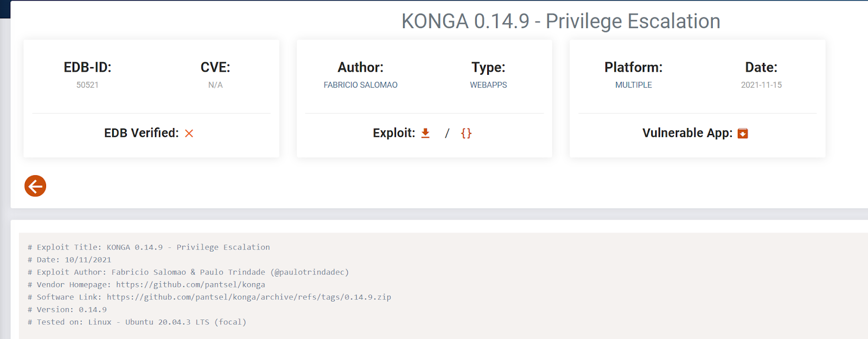
Task: Click the Exploit label
Action: pyautogui.click(x=394, y=133)
